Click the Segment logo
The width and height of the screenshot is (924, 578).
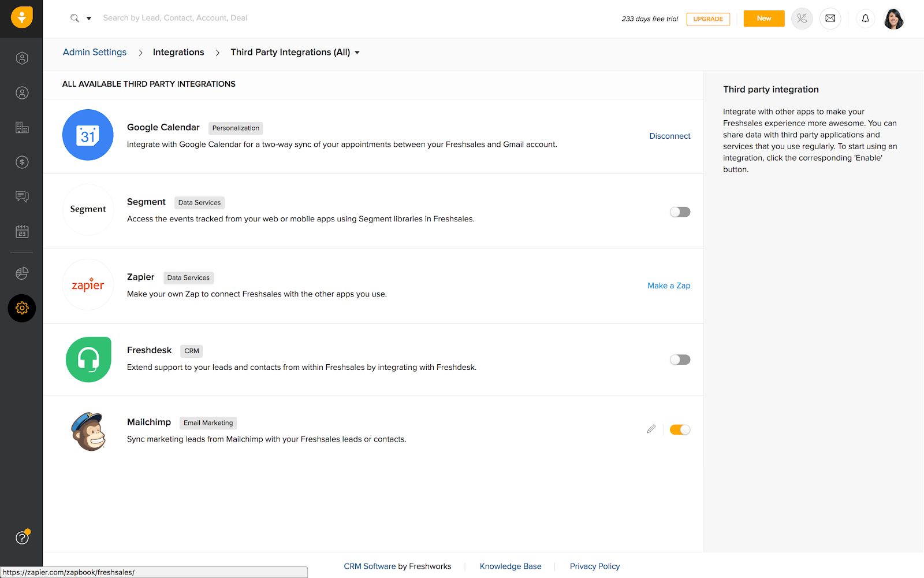click(x=88, y=209)
